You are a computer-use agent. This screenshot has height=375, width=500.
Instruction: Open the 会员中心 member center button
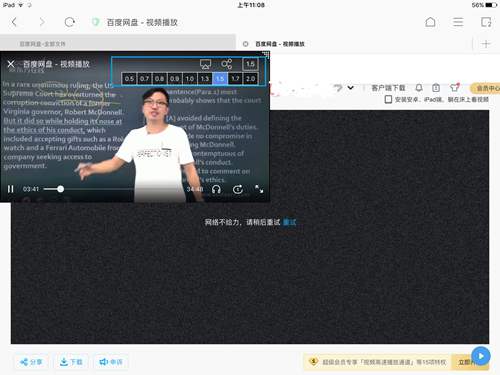485,88
